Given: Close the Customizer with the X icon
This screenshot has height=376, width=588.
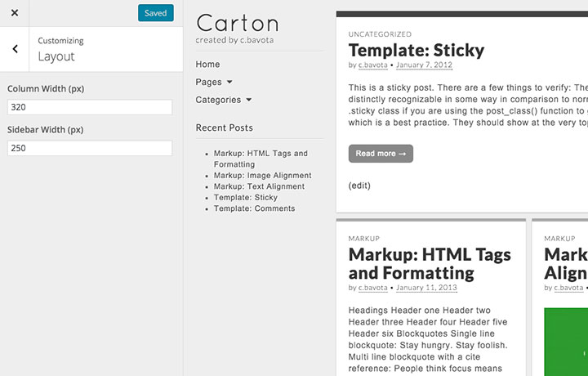Looking at the screenshot, I should point(15,13).
